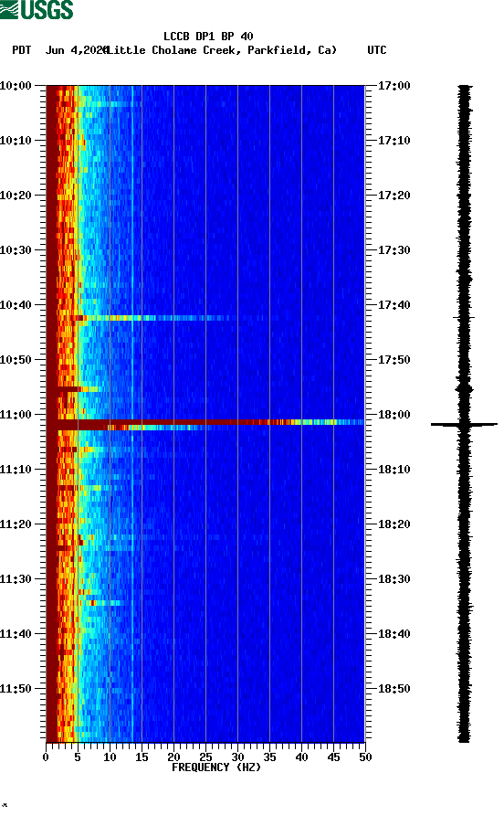Click the '30' Hz frequency axis label

[237, 757]
